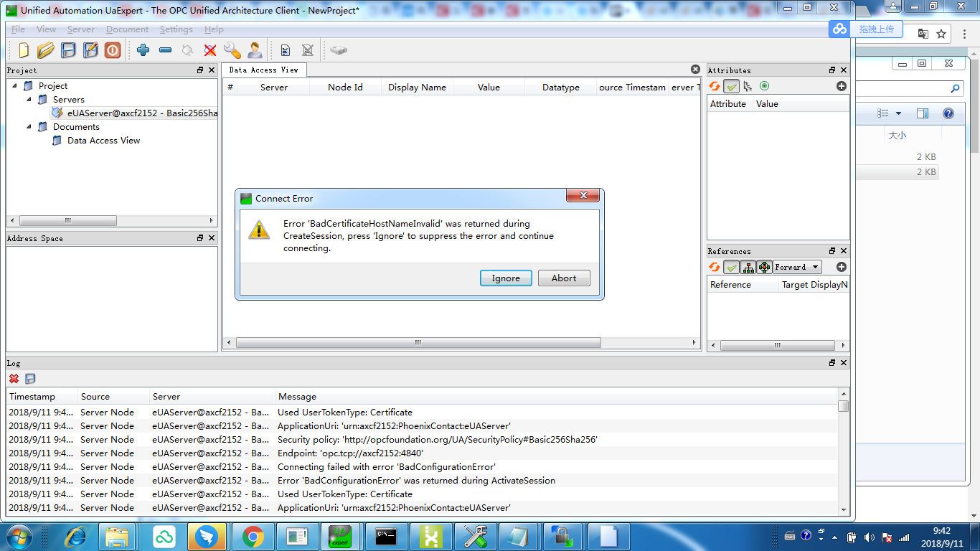Open the command prompt from the taskbar
This screenshot has height=551, width=980.
386,536
